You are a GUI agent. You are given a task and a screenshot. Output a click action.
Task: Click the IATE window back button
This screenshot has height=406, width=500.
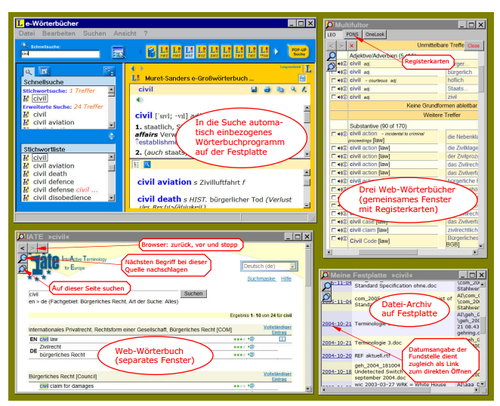[22, 248]
